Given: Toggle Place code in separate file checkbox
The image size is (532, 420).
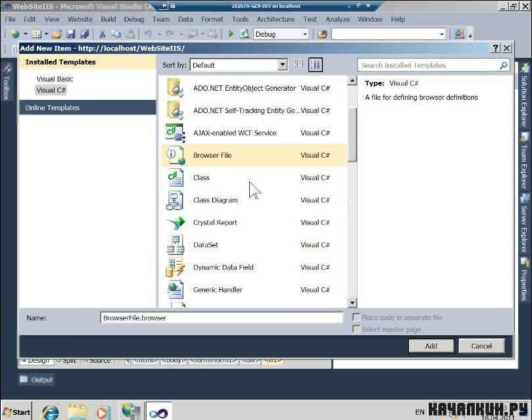Looking at the screenshot, I should point(356,317).
